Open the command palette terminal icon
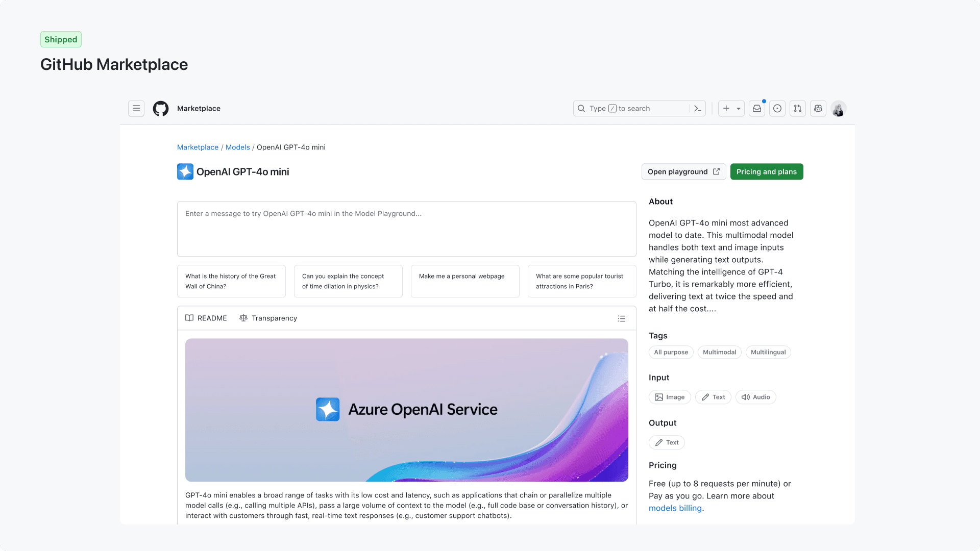 (697, 108)
